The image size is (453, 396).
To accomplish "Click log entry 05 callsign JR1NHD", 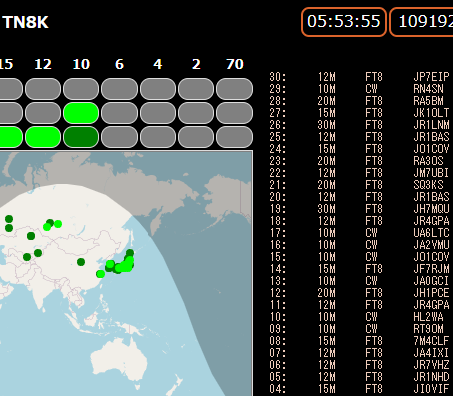I will point(431,377).
